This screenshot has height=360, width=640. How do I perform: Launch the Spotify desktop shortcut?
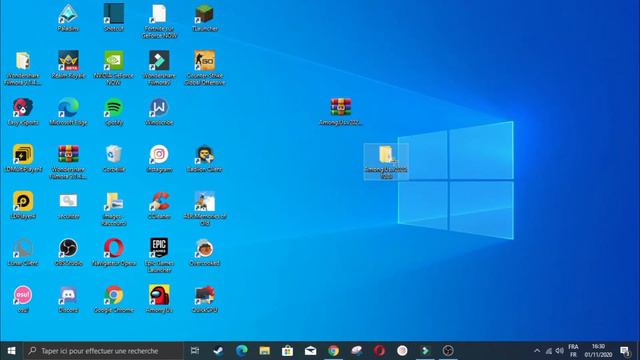coord(114,111)
